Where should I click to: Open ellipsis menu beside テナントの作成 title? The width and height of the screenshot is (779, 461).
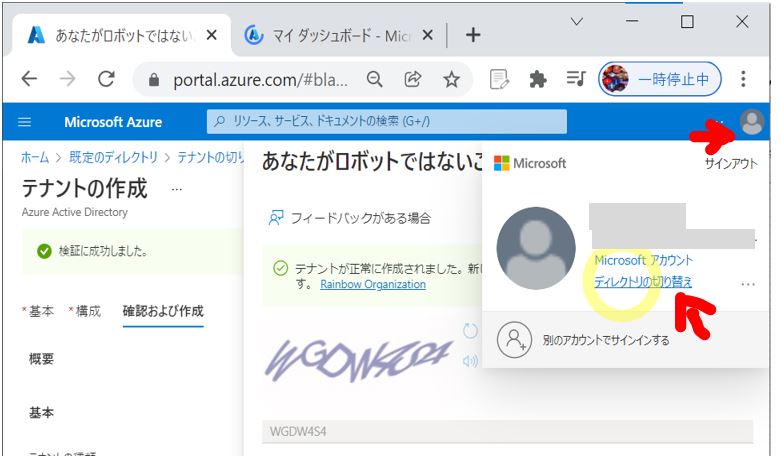tap(176, 189)
